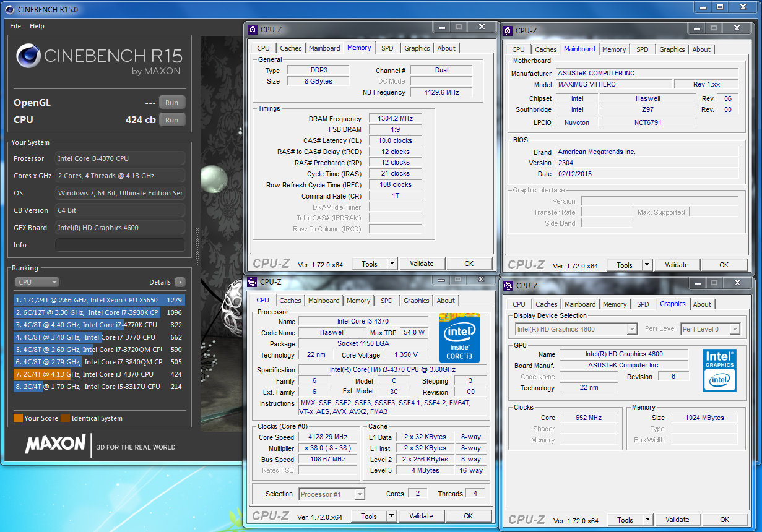Click the Core Voltage 1.350 V value
This screenshot has height=532, width=762.
pos(405,354)
